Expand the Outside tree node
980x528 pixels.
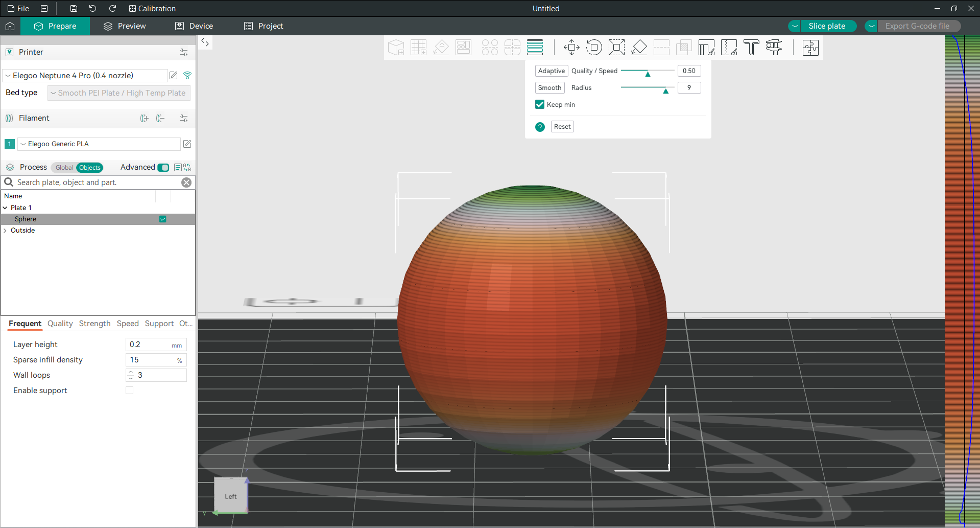point(5,231)
